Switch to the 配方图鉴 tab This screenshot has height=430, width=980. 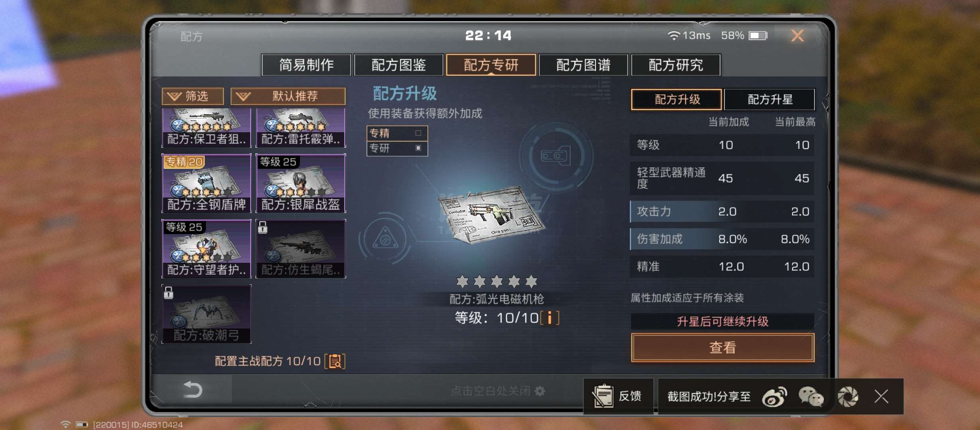coord(399,65)
